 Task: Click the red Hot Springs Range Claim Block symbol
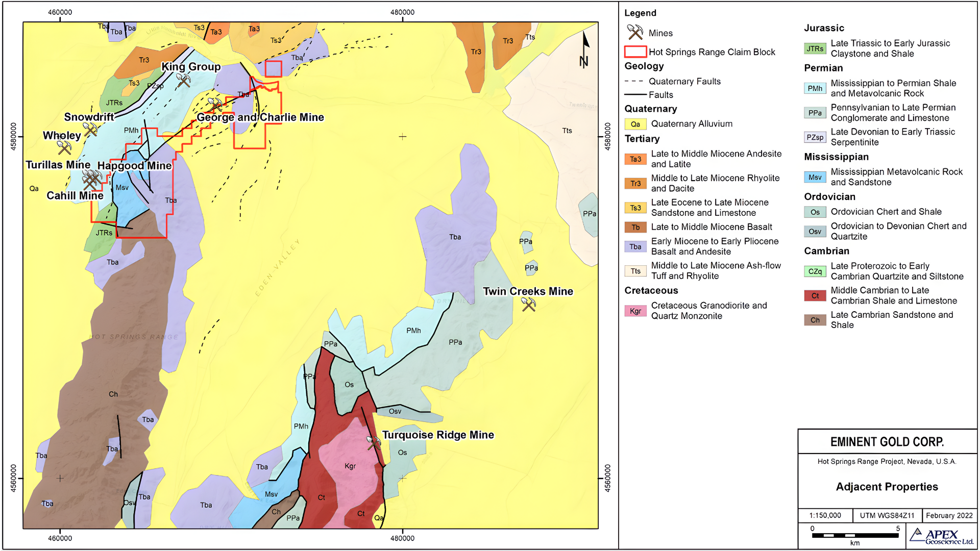pos(635,52)
